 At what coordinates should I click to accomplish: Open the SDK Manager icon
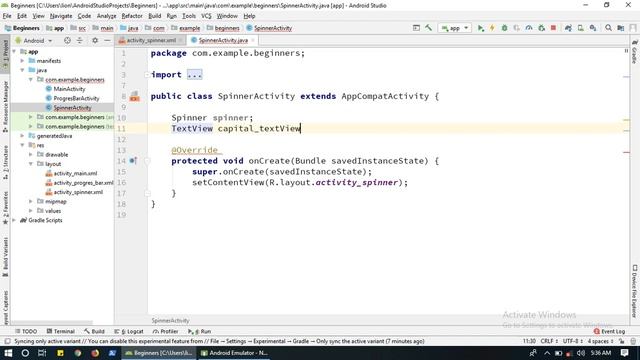(593, 28)
